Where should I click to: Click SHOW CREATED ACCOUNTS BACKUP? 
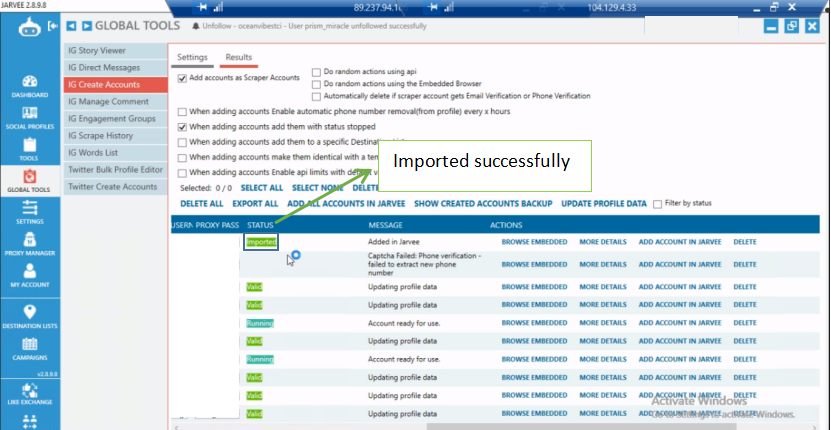pyautogui.click(x=483, y=204)
